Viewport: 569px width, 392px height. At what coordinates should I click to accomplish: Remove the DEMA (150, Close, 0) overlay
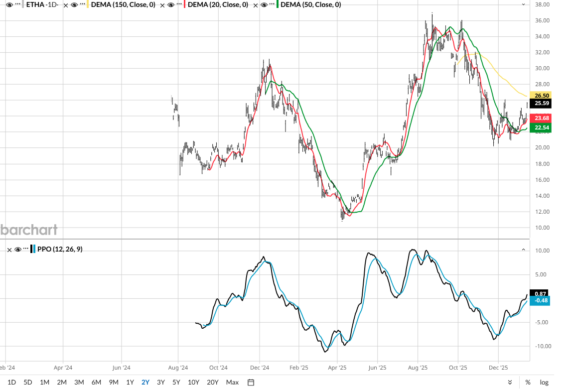coord(66,4)
